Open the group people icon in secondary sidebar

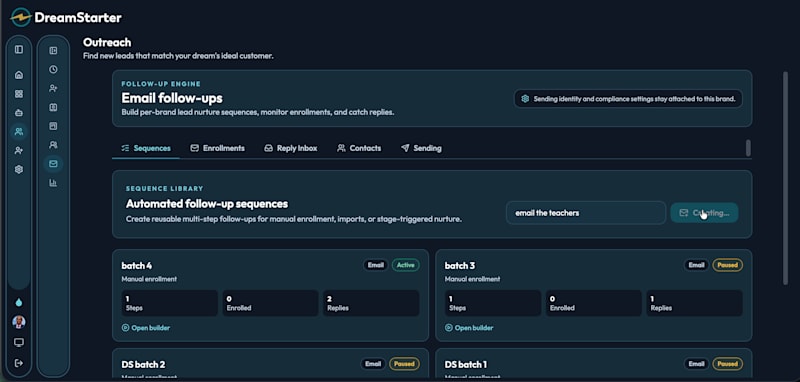(53, 145)
